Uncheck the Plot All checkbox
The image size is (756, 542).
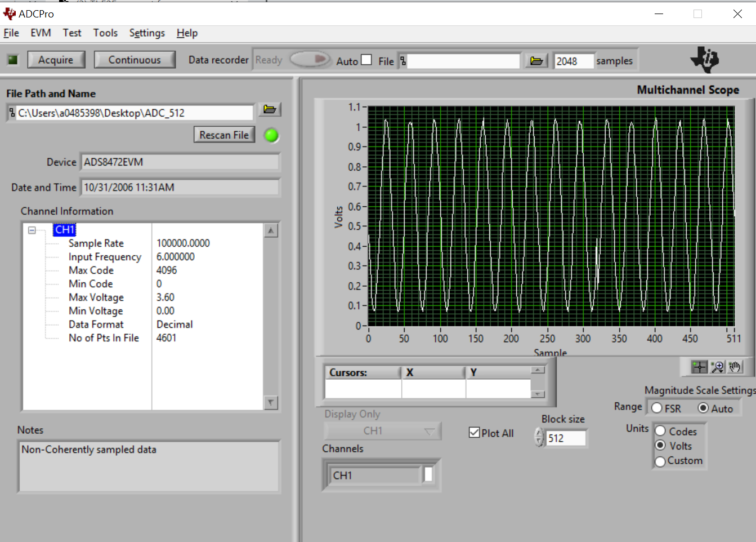point(474,433)
